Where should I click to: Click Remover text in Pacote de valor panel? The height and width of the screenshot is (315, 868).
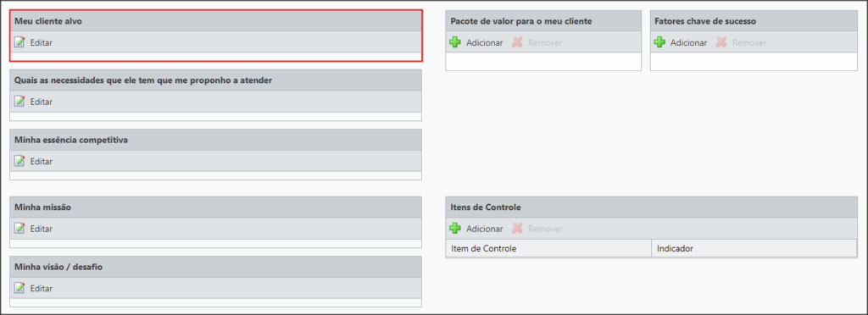point(545,42)
